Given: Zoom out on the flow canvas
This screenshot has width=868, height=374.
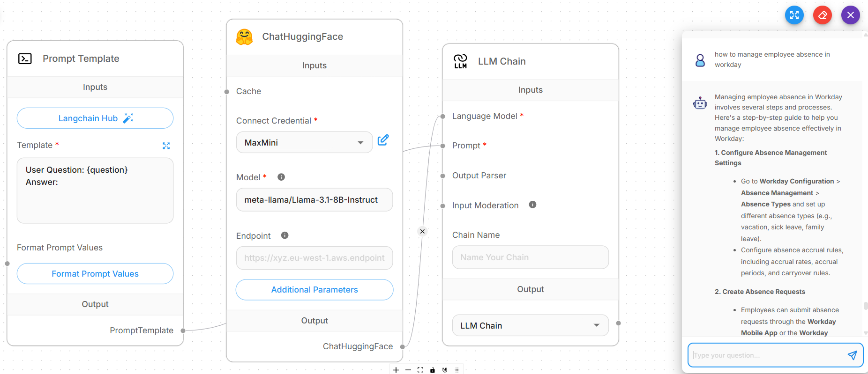Looking at the screenshot, I should point(408,370).
